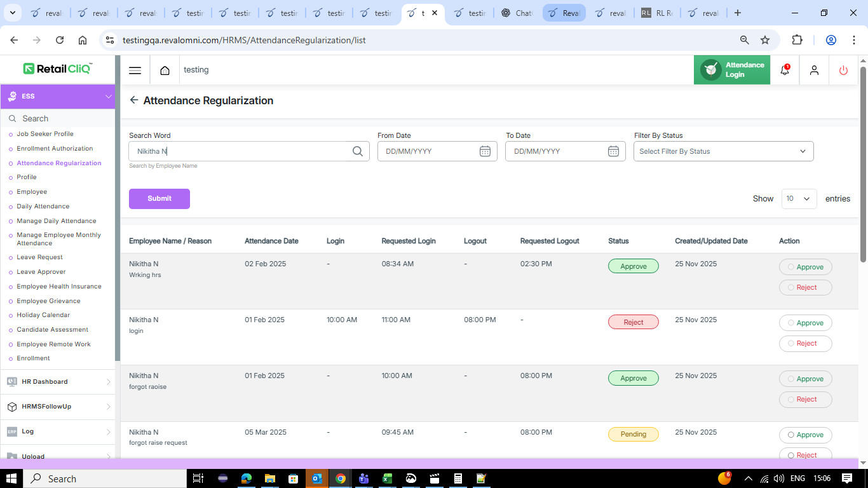Click the search magnifier in Search Word
Viewport: 868px width, 488px height.
pyautogui.click(x=358, y=151)
